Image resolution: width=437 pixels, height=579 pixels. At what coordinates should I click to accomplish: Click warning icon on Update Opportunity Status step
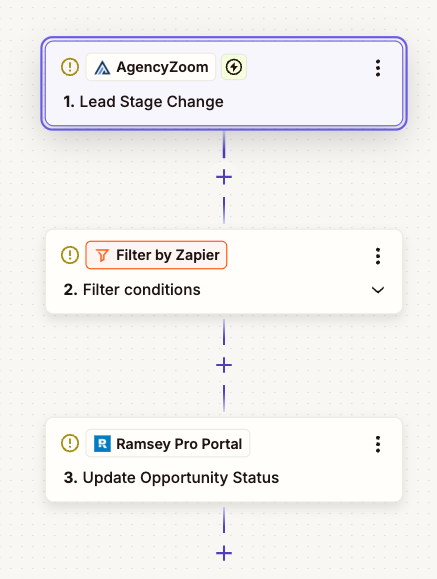point(70,443)
